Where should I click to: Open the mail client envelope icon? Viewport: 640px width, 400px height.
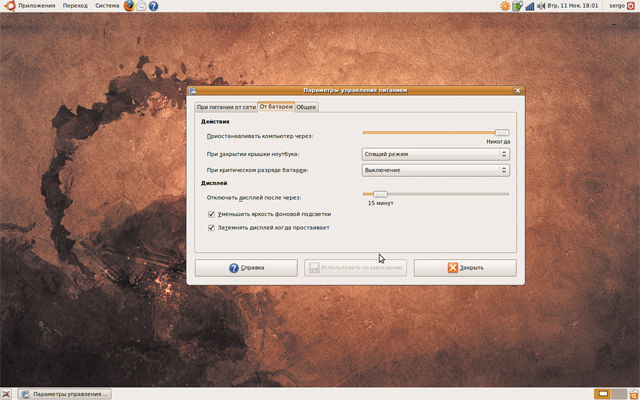141,6
